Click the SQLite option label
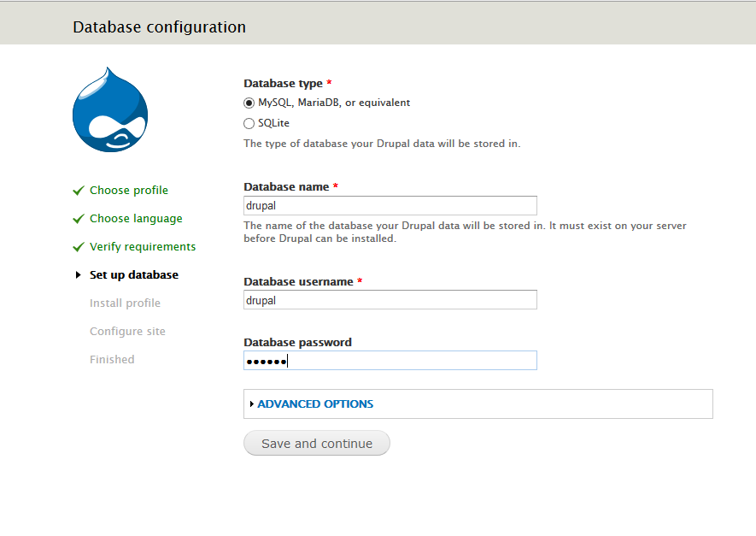Image resolution: width=756 pixels, height=536 pixels. click(273, 123)
